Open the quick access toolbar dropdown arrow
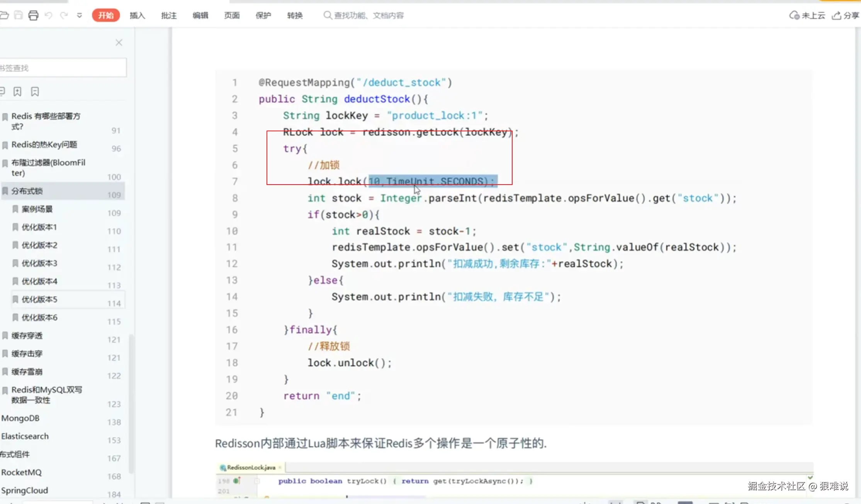861x504 pixels. pyautogui.click(x=80, y=15)
